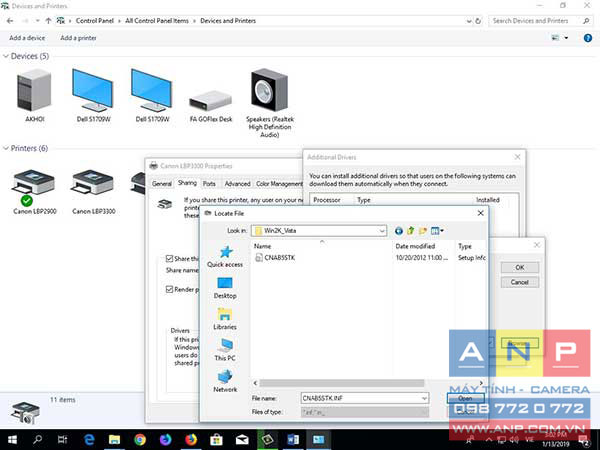The image size is (600, 450).
Task: Open the View Menu in Locate File
Action: [x=437, y=231]
